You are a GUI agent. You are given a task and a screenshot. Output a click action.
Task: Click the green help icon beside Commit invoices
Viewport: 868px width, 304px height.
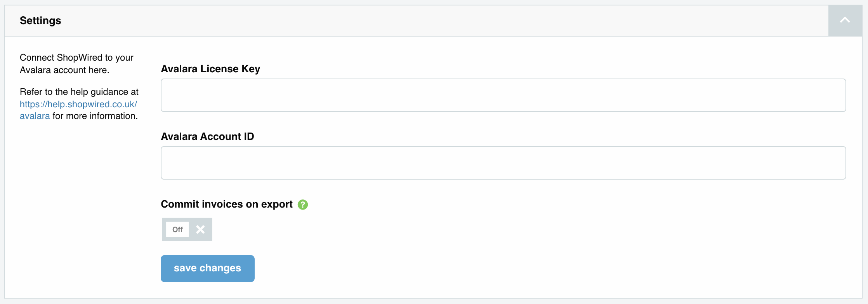pos(303,204)
